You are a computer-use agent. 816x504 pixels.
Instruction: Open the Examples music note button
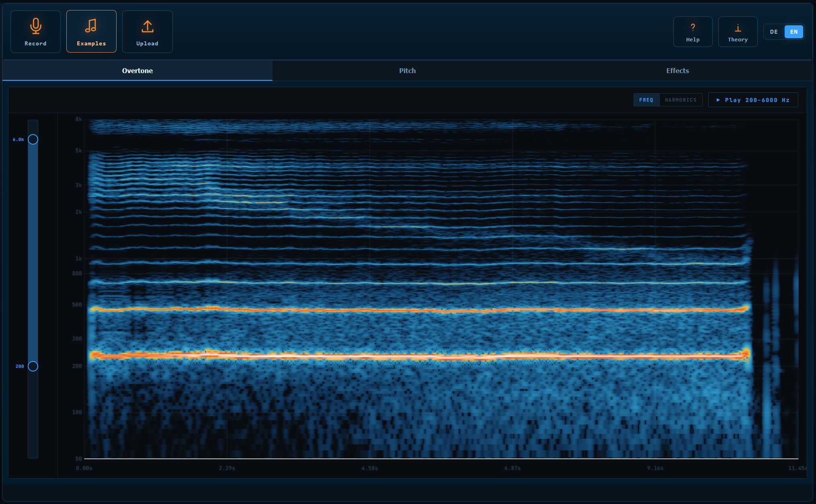point(91,32)
